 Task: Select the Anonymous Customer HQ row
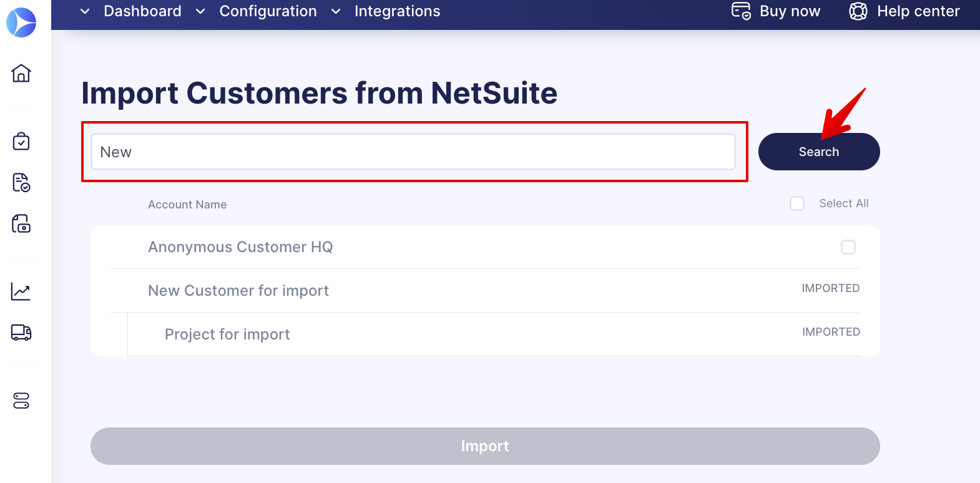[485, 247]
